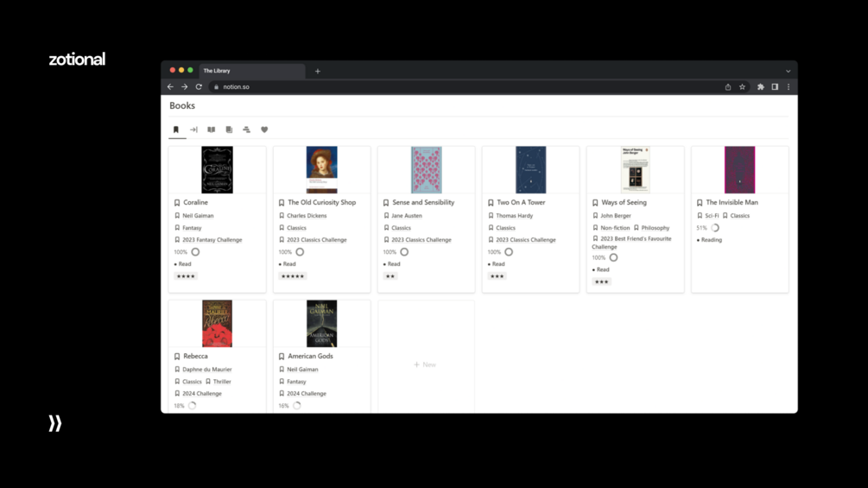Click American Gods 16% progress ring

point(297,406)
